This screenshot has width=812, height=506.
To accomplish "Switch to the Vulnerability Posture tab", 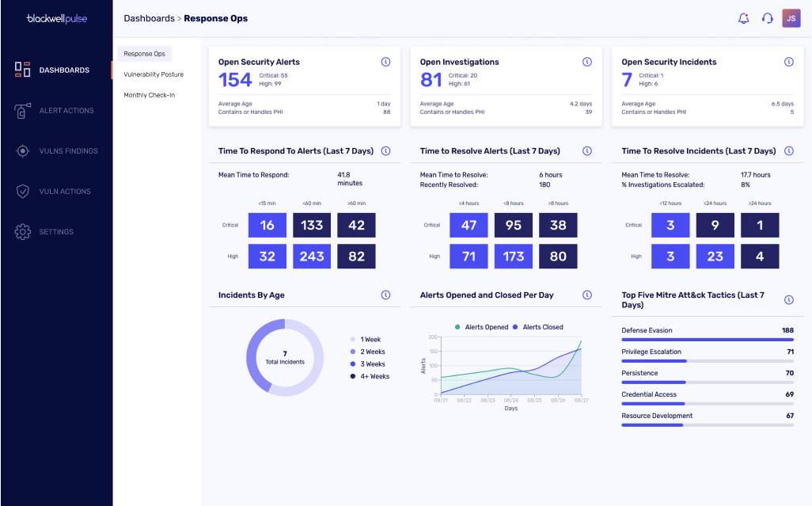I will pos(154,74).
